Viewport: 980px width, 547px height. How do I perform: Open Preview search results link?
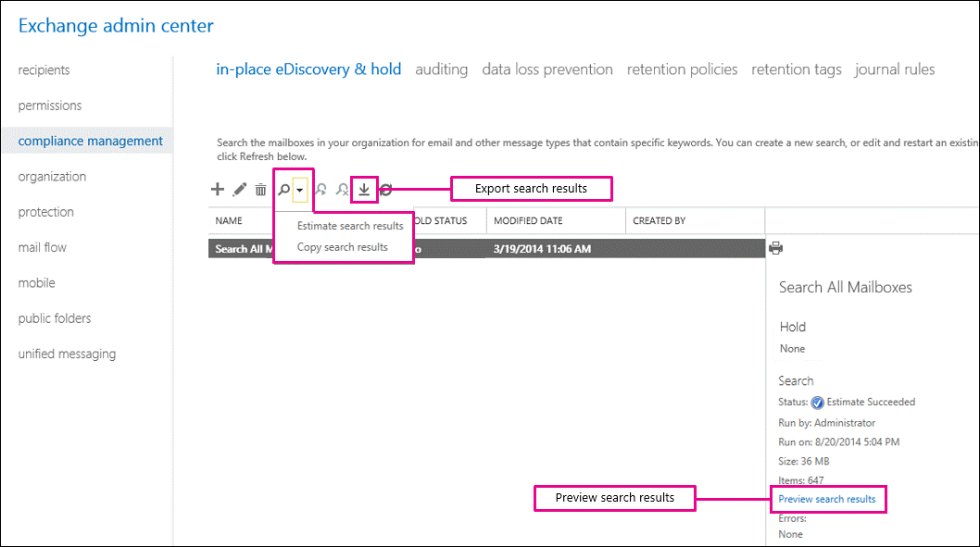(x=827, y=499)
